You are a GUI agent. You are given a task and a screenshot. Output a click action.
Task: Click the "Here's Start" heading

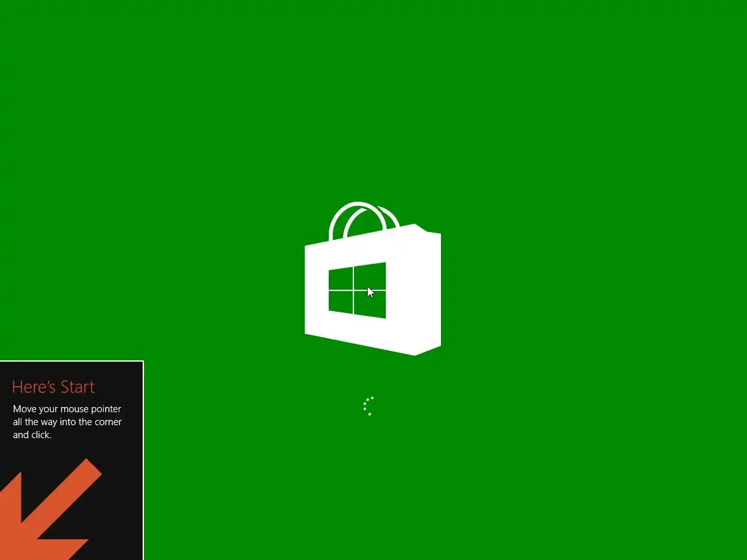click(53, 387)
